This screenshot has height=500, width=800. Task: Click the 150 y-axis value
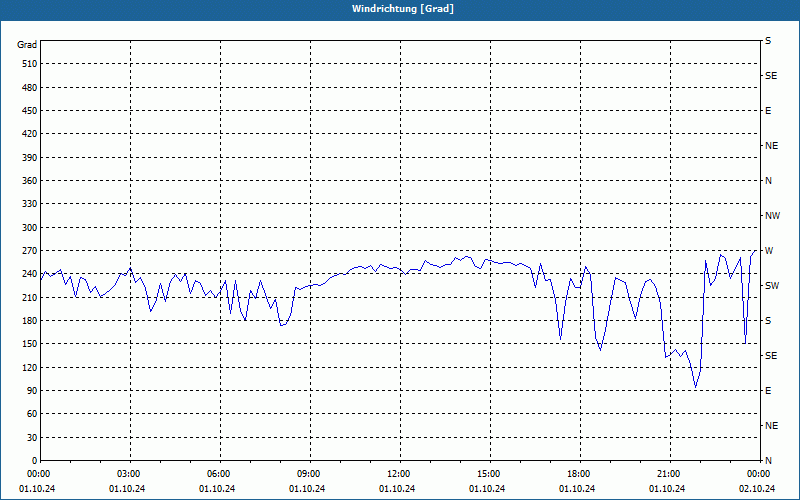click(30, 344)
